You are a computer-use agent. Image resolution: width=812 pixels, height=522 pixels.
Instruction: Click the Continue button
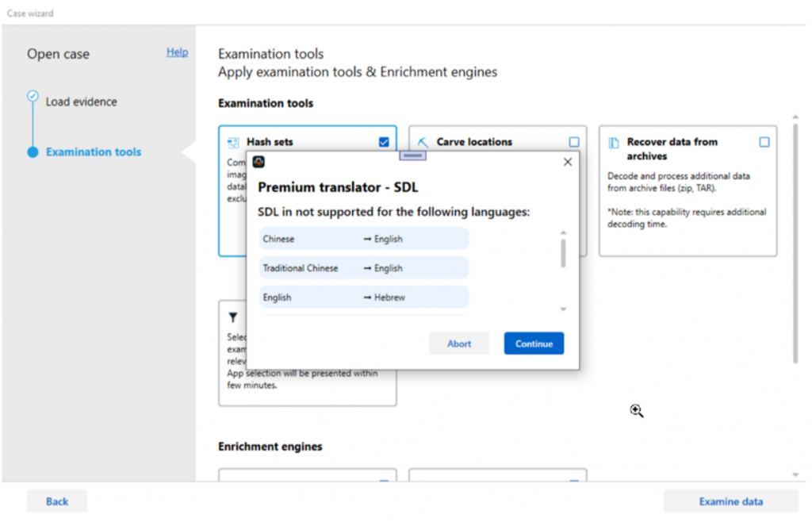(534, 344)
